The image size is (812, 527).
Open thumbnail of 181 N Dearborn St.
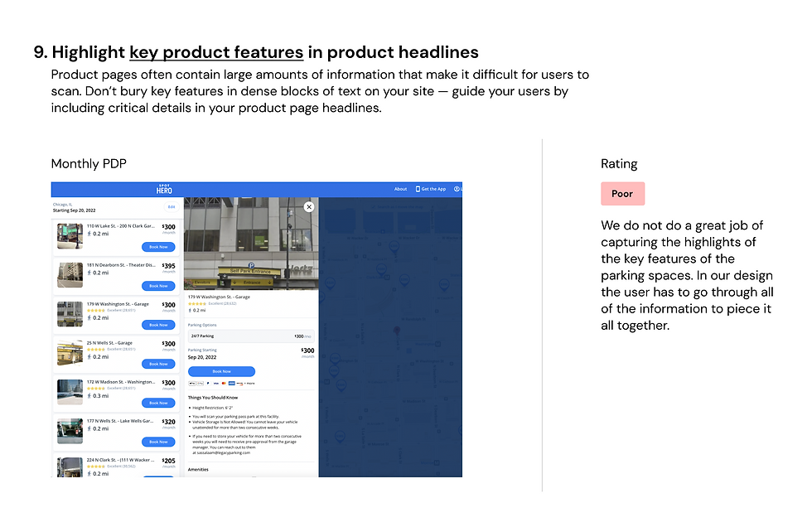point(70,275)
